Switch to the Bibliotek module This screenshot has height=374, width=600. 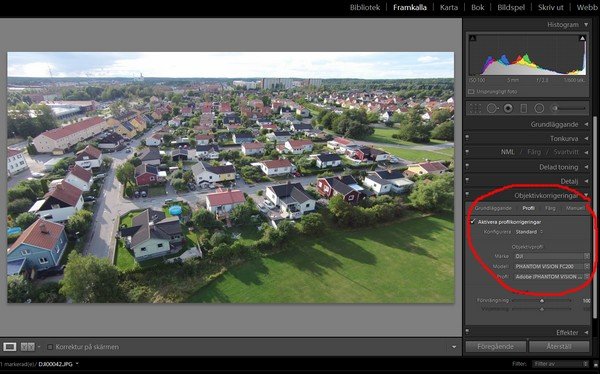click(365, 7)
